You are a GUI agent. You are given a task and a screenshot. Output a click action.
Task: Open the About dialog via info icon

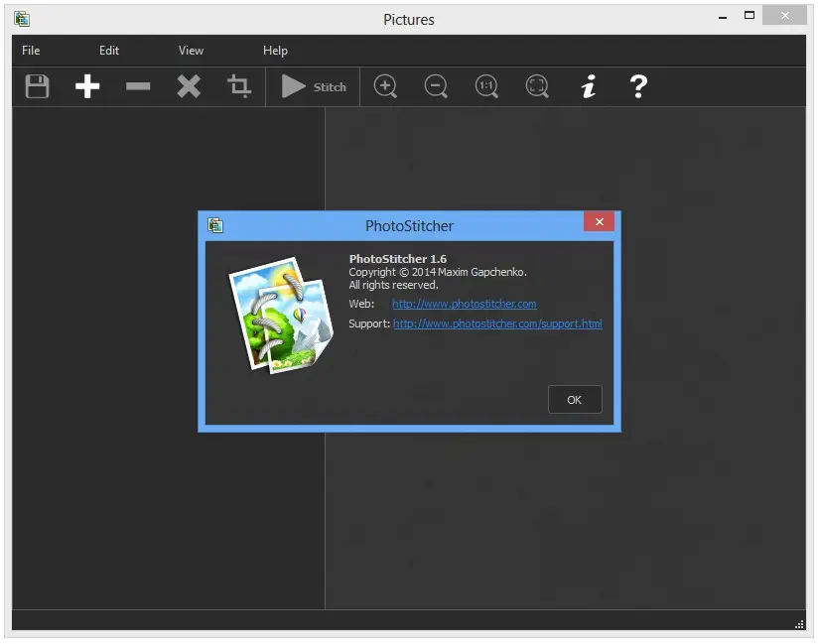[x=588, y=86]
